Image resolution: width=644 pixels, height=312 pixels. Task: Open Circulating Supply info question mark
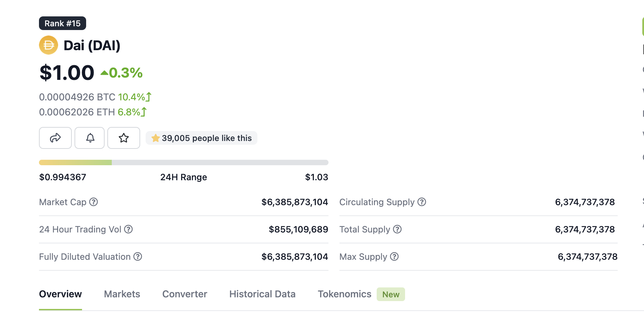422,202
